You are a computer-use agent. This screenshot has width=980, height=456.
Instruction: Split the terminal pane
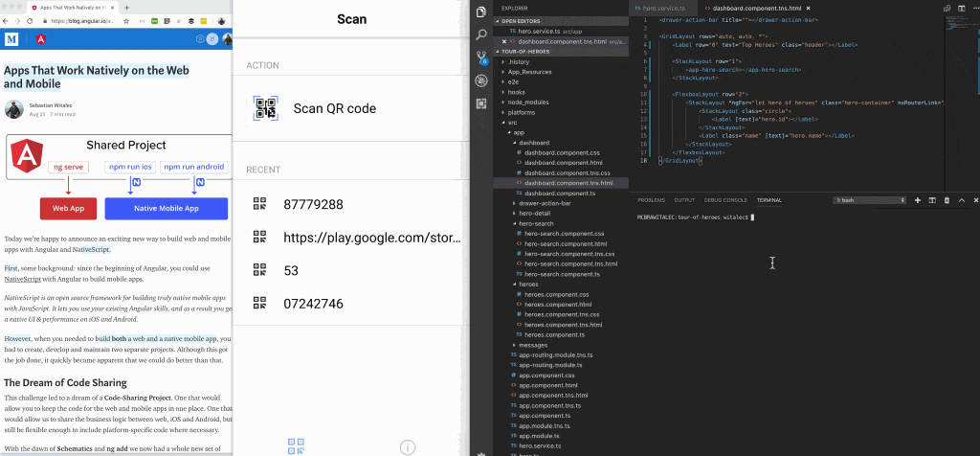pos(932,200)
